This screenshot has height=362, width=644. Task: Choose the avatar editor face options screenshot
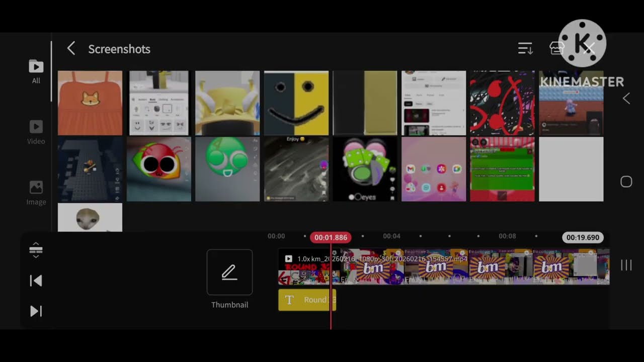click(x=159, y=103)
